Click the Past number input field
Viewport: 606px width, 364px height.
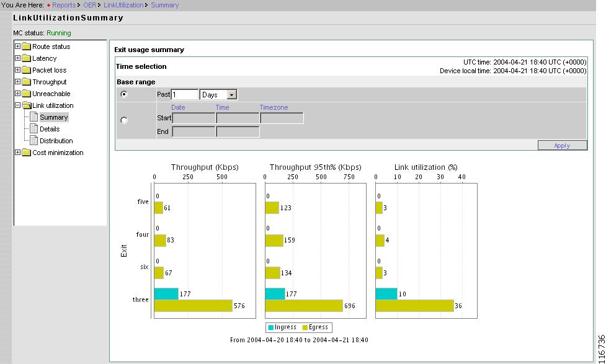pyautogui.click(x=185, y=95)
